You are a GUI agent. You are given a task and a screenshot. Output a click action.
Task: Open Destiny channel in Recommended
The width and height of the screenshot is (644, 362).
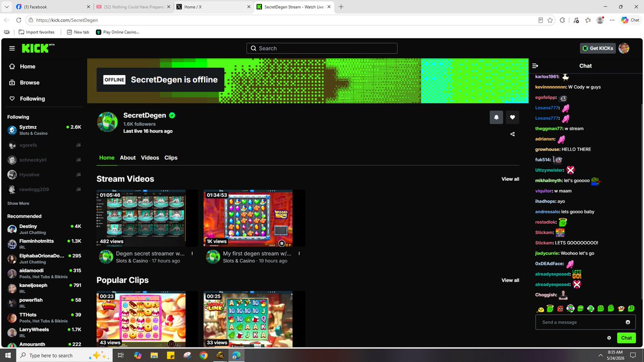coord(44,229)
